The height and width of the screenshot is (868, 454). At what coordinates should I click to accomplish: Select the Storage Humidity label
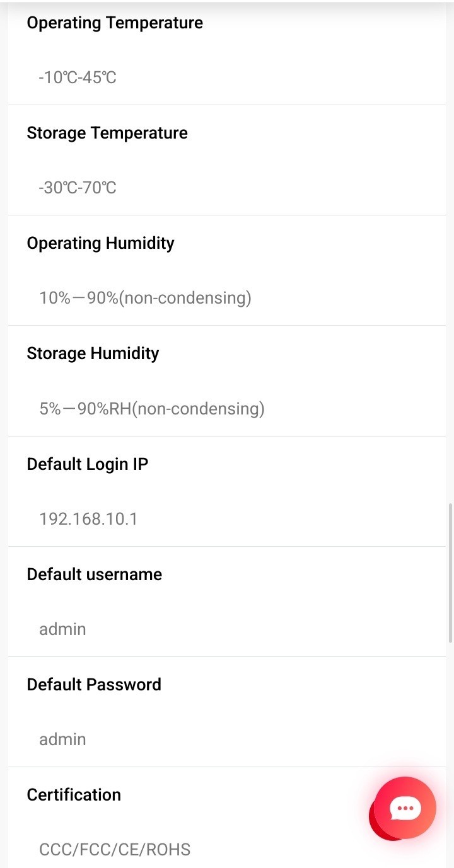93,353
